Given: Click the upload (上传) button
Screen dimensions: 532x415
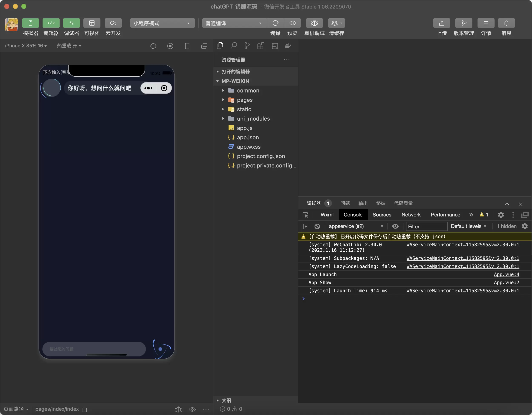Looking at the screenshot, I should (442, 23).
